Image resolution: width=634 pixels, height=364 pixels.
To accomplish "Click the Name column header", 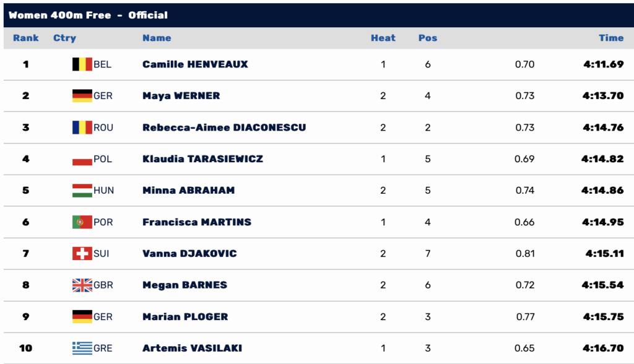I will click(x=157, y=38).
